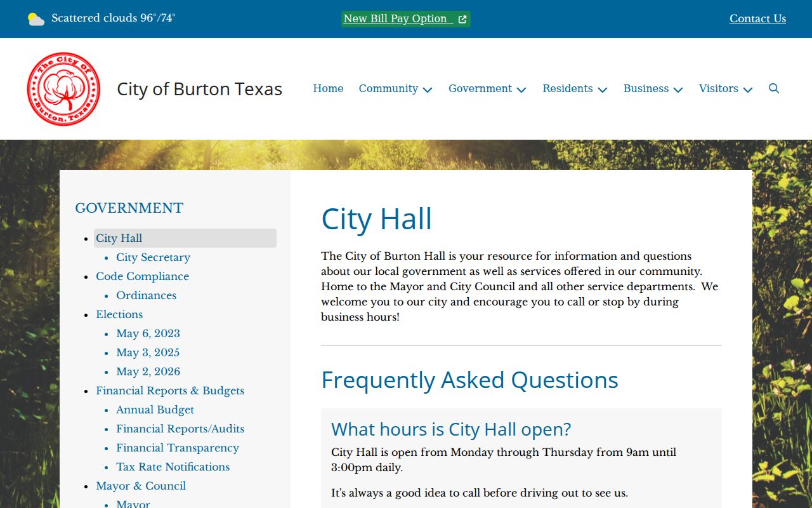Expand the Residents dropdown chevron
The image size is (812, 508).
pos(603,90)
